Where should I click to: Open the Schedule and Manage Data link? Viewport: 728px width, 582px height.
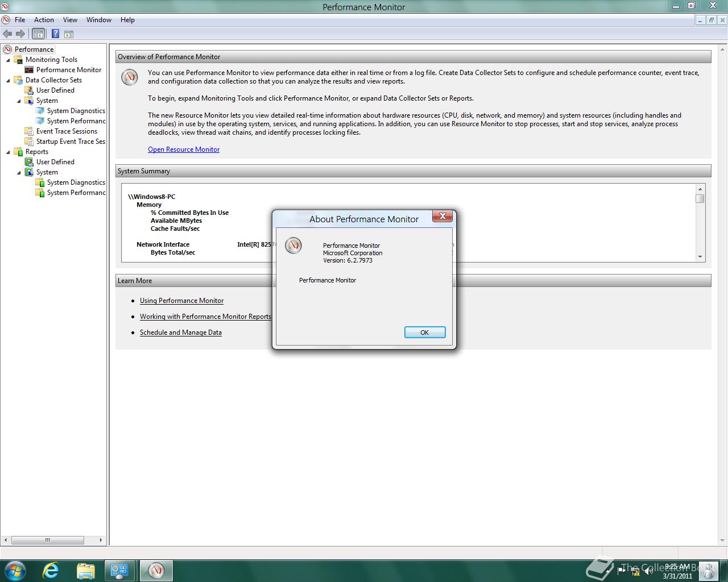click(x=181, y=332)
